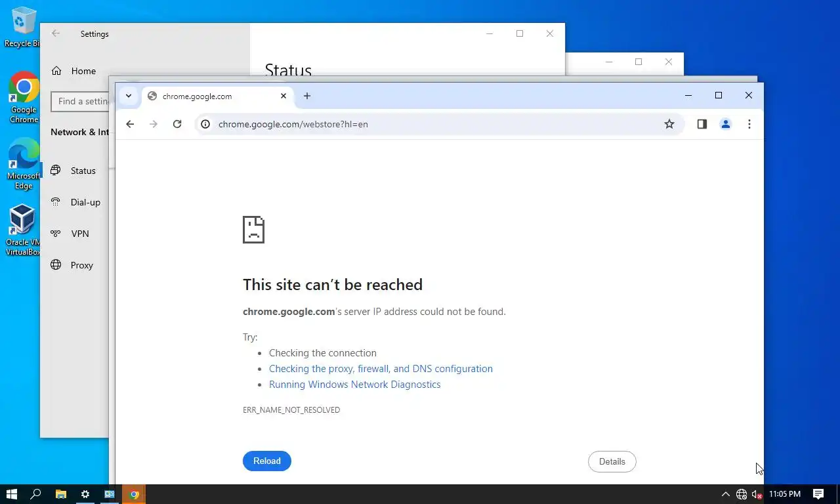Click the VPN icon in Settings

coord(56,234)
